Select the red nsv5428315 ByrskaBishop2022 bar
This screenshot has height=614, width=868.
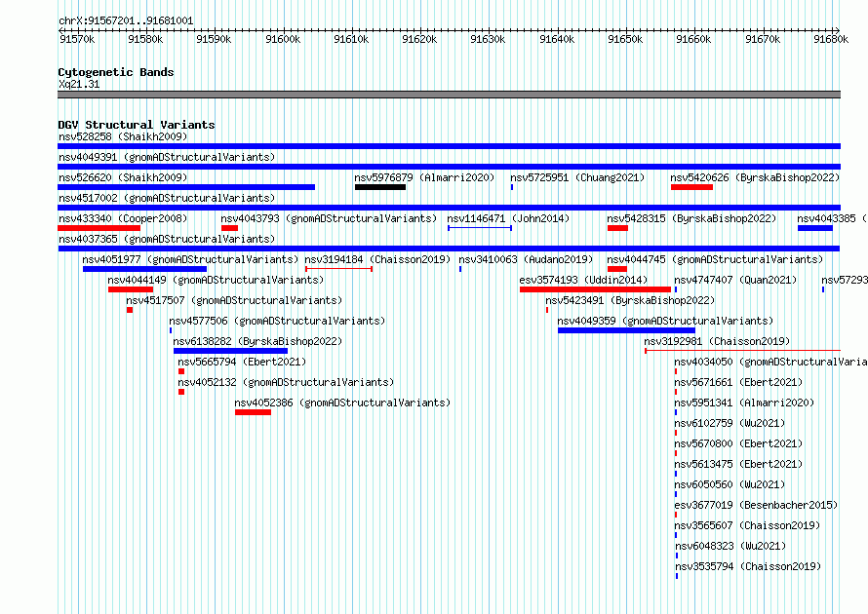tap(617, 228)
